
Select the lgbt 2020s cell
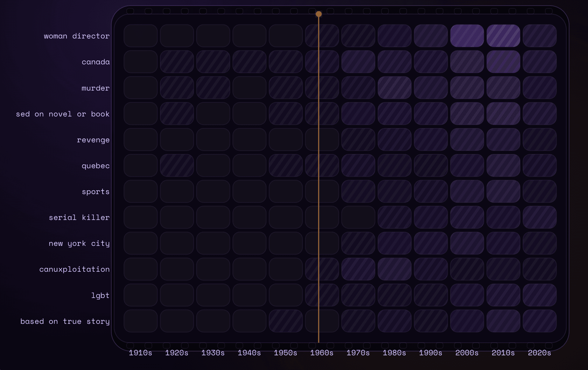point(539,295)
